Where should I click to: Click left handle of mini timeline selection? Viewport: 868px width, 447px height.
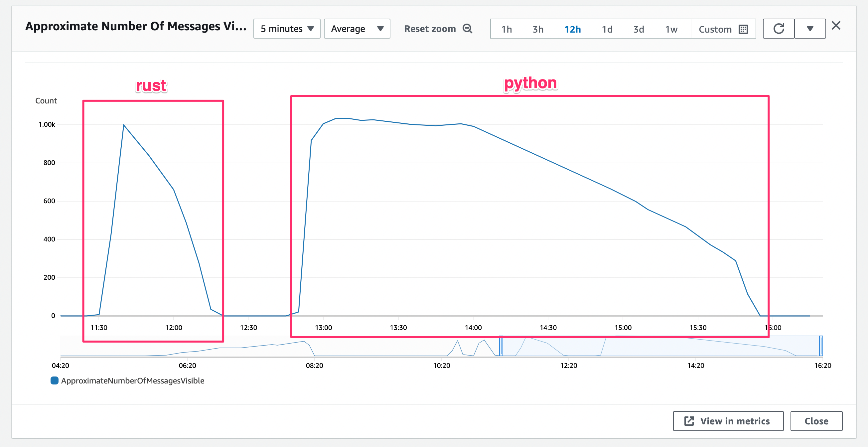point(501,346)
